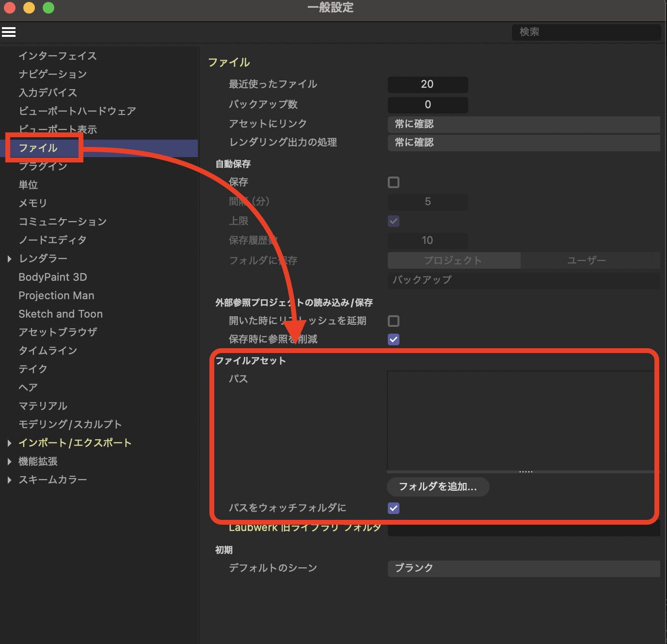667x644 pixels.
Task: Click the 間隔 (分) value field
Action: tap(428, 202)
